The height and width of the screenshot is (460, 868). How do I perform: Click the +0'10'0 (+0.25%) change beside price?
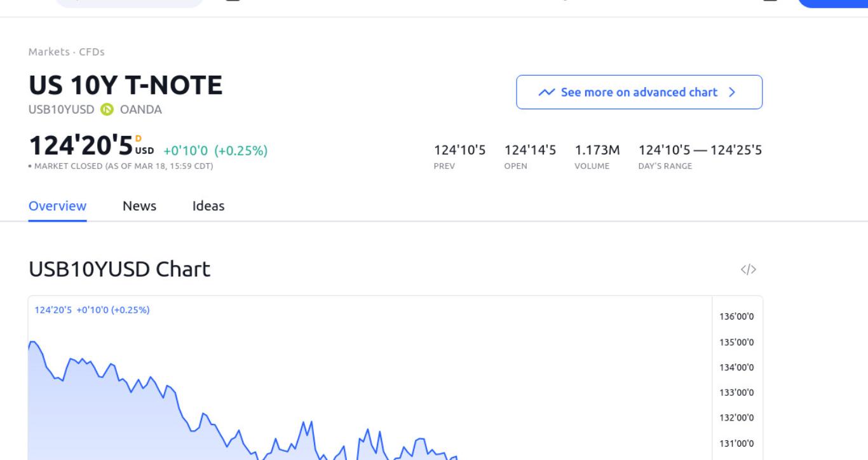coord(215,151)
